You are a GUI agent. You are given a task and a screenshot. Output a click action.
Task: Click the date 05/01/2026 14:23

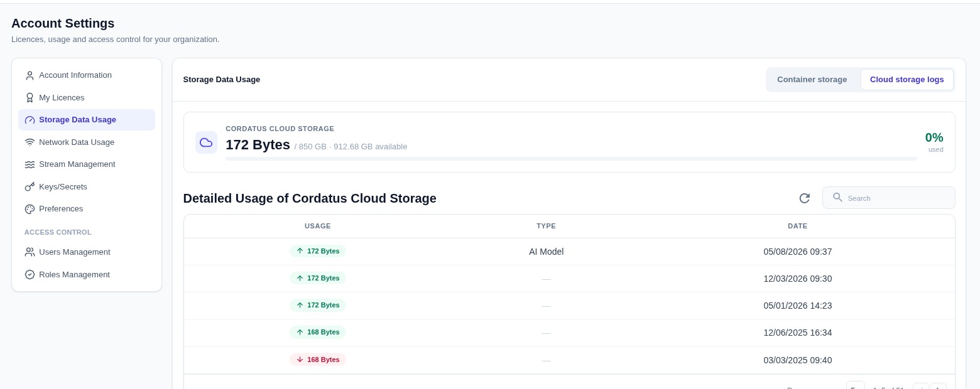pyautogui.click(x=797, y=306)
